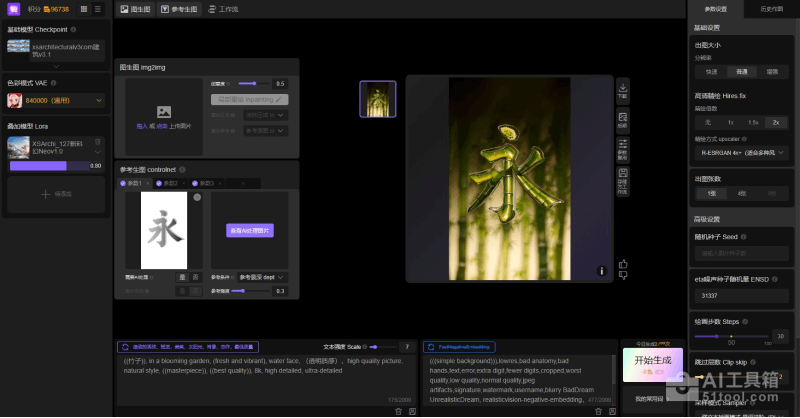
Task: Click the add Lora plus icon
Action: coord(45,194)
